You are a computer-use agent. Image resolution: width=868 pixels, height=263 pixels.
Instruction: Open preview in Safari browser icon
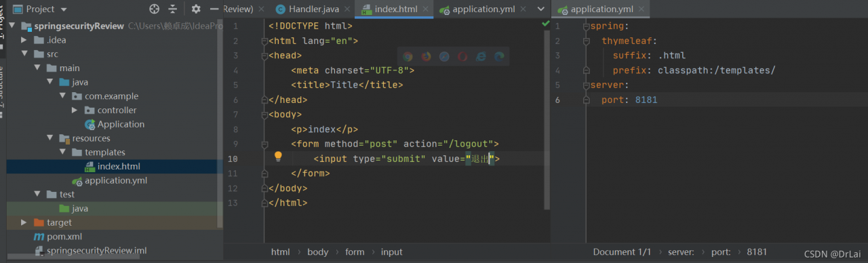[x=444, y=57]
